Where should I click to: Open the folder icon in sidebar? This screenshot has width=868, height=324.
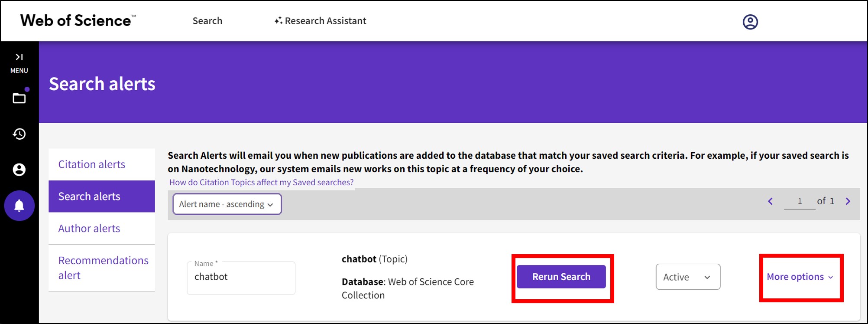[19, 98]
